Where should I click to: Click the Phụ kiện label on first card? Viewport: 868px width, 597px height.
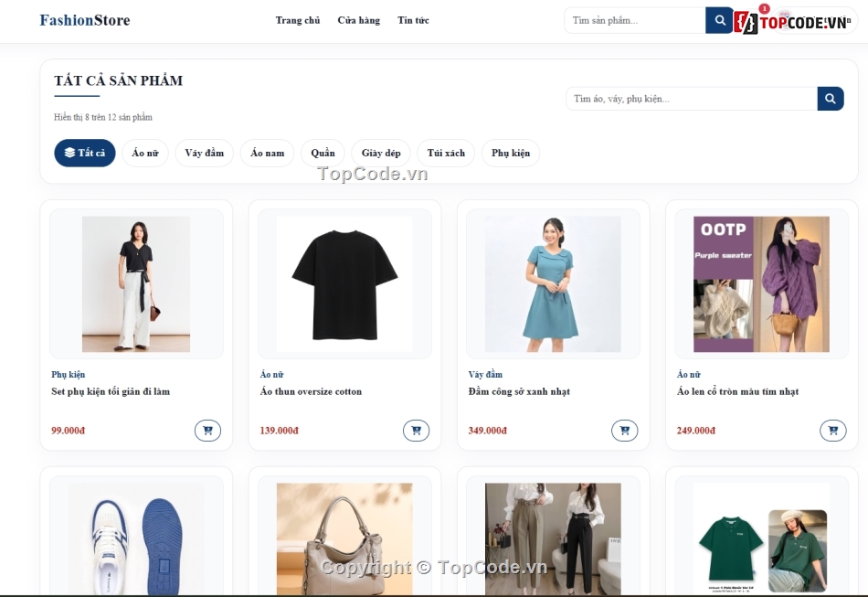tap(69, 374)
